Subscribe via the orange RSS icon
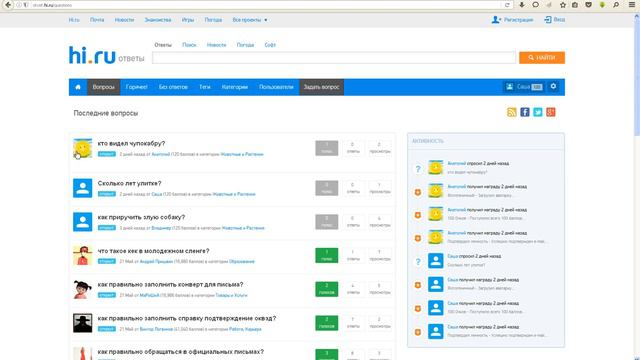The width and height of the screenshot is (640, 360). [511, 112]
